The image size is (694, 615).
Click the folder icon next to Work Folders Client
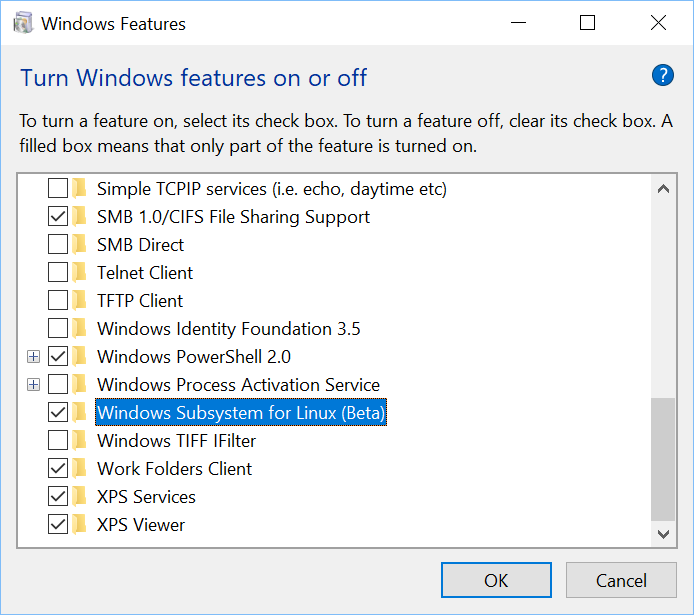pyautogui.click(x=79, y=469)
